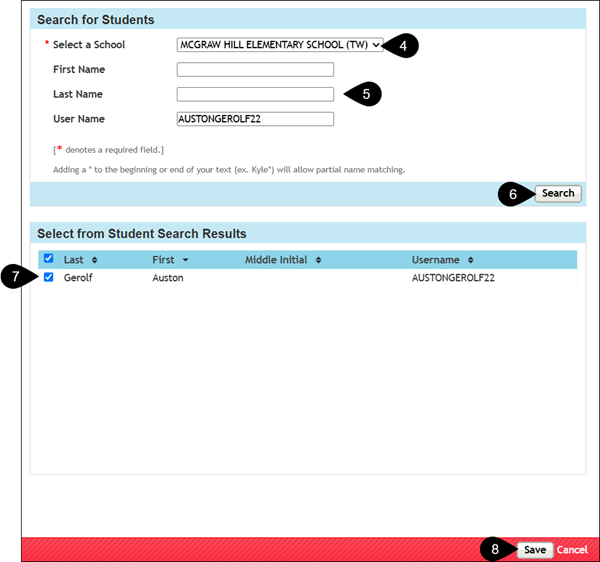Focus the Last Name text box
This screenshot has height=562, width=600.
[x=255, y=94]
